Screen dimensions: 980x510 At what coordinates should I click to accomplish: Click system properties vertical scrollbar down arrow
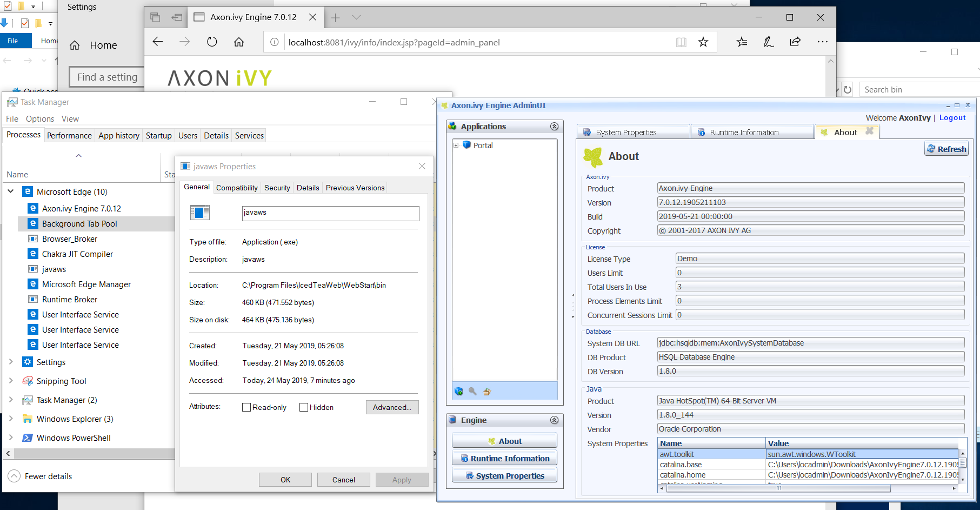pyautogui.click(x=963, y=480)
